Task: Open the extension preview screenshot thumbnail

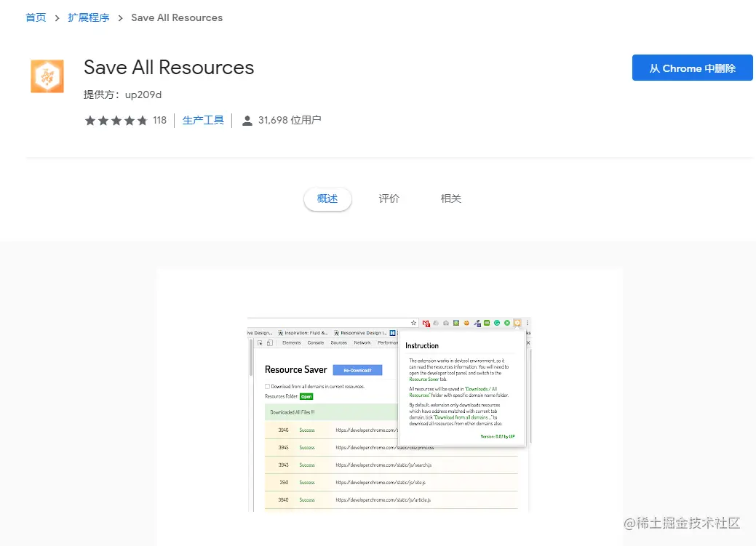Action: tap(389, 414)
